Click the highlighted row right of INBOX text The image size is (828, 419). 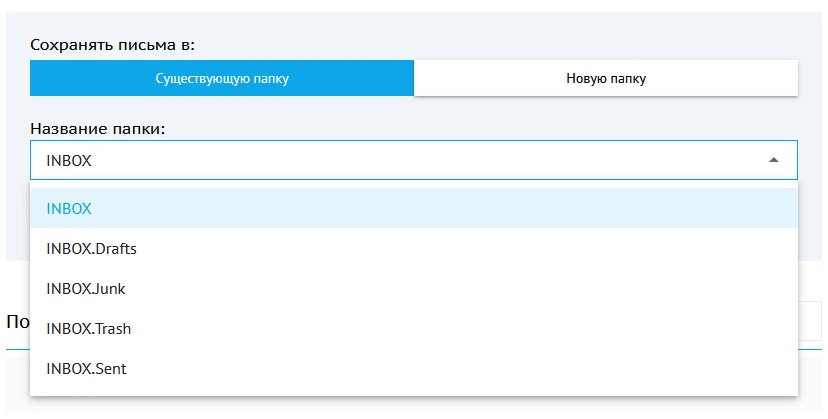coord(450,209)
